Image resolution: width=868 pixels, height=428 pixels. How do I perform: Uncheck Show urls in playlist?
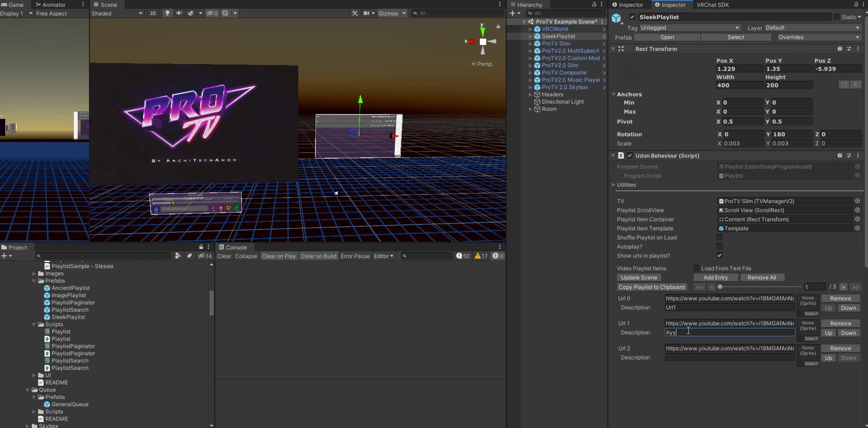(x=720, y=255)
